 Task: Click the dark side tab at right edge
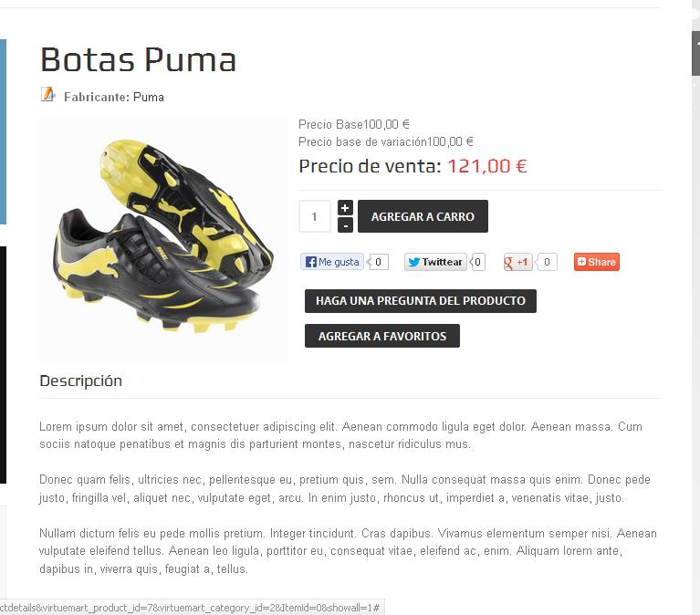(696, 54)
